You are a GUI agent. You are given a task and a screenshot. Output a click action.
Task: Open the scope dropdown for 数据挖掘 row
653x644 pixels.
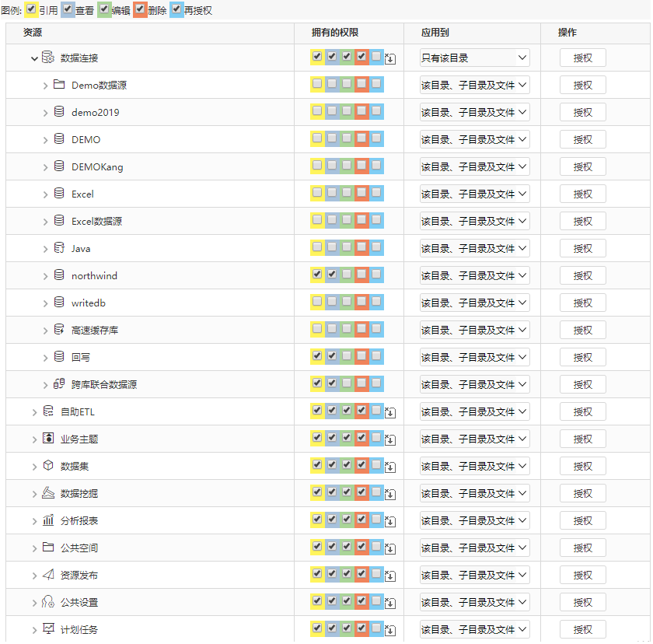tap(475, 493)
